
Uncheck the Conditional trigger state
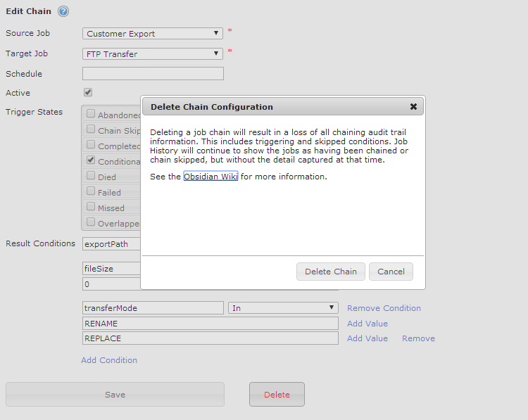[x=91, y=160]
